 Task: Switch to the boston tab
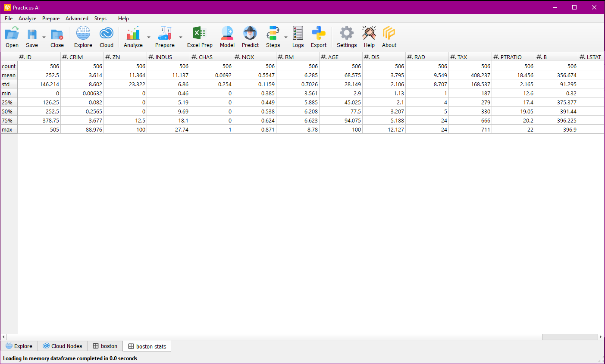(x=105, y=346)
